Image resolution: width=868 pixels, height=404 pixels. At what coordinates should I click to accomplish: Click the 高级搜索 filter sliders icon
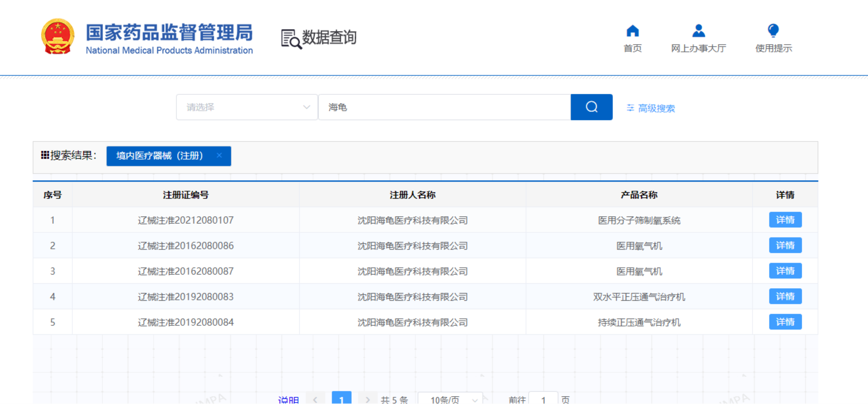tap(630, 108)
